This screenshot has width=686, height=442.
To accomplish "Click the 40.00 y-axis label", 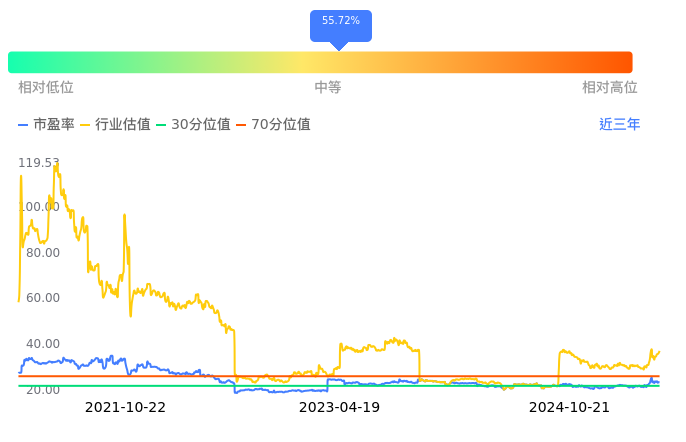I will point(42,344).
